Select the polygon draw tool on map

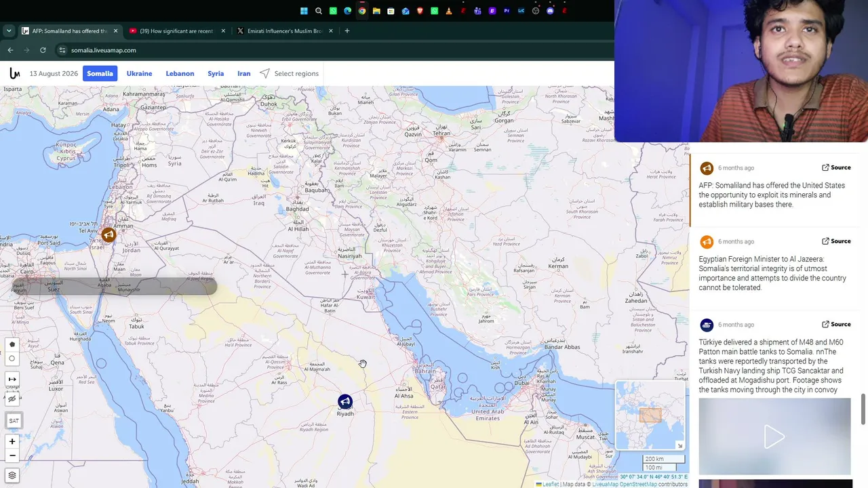point(12,344)
